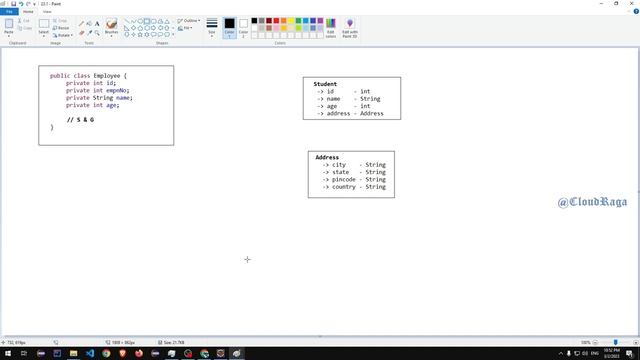
Task: Click the Brushes tool icon
Action: tap(111, 24)
